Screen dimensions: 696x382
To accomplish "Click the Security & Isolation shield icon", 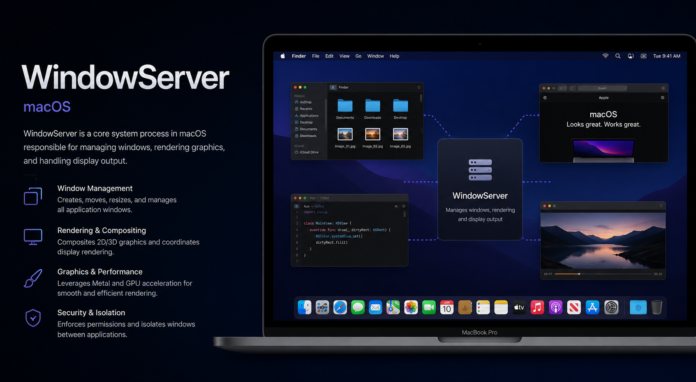I will 33,318.
